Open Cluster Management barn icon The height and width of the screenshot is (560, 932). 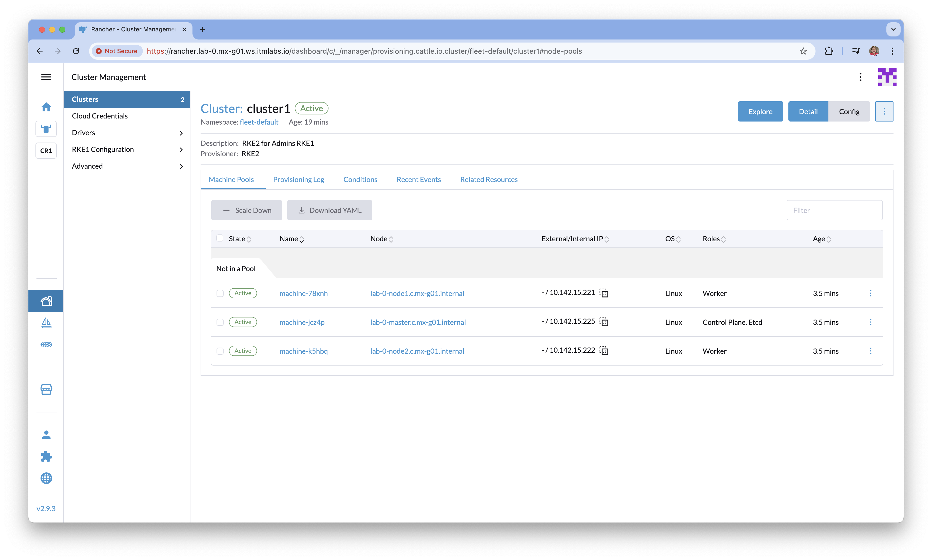click(46, 301)
